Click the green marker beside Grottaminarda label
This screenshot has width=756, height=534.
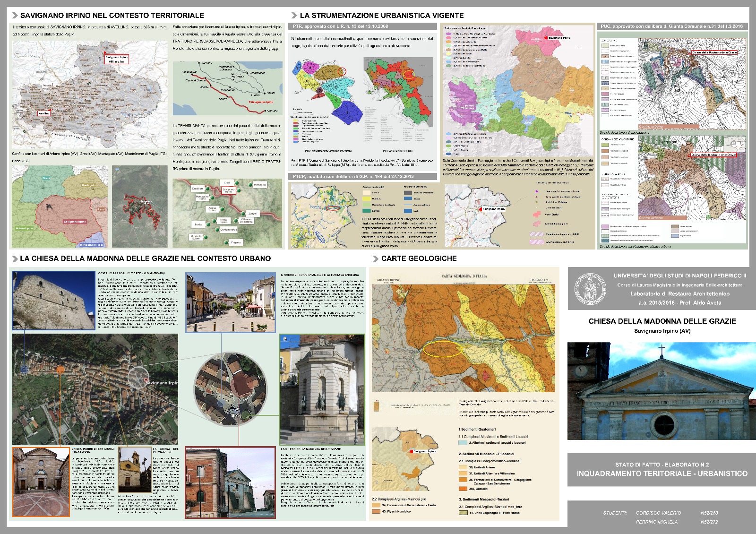pos(217,230)
